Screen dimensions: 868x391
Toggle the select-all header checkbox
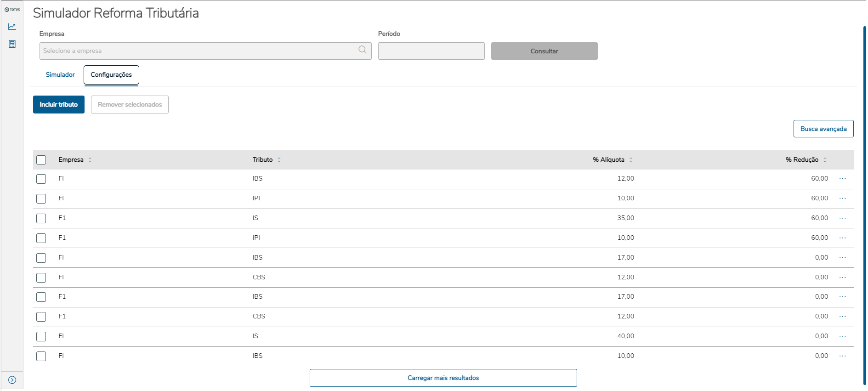coord(41,160)
